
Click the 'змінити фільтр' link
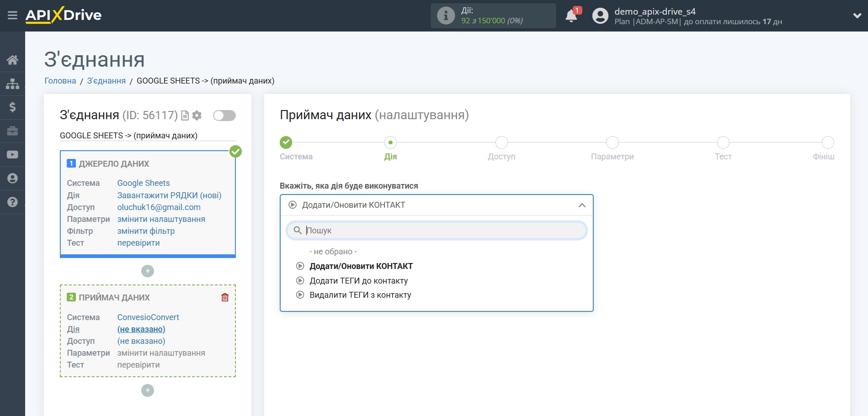pos(146,231)
